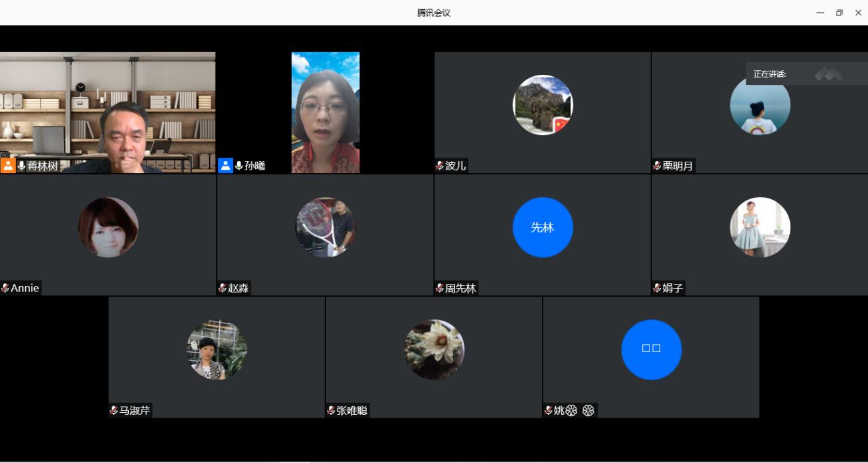
Task: Toggle the muted microphone for 马淑芹
Action: tap(114, 410)
